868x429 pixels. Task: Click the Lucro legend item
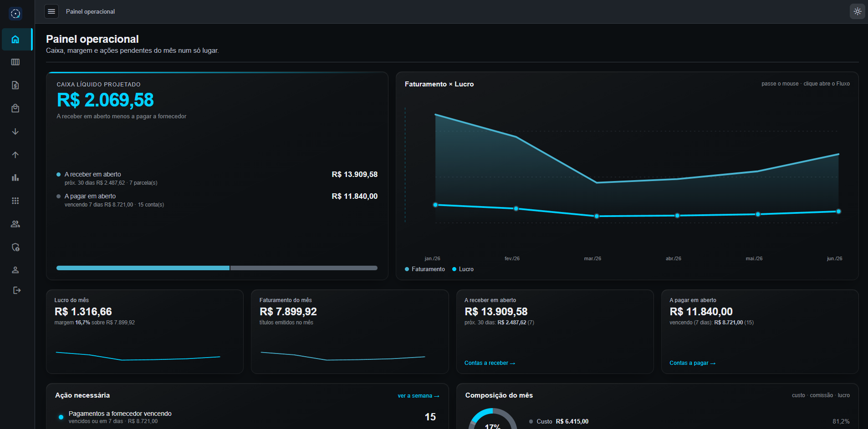coord(463,269)
